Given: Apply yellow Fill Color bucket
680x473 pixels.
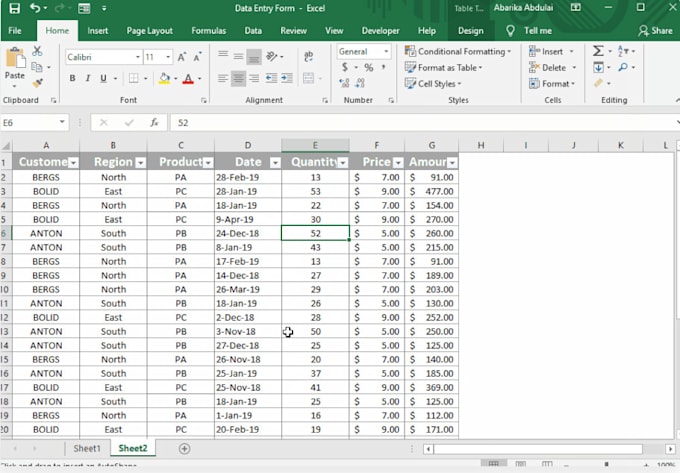Looking at the screenshot, I should point(164,78).
